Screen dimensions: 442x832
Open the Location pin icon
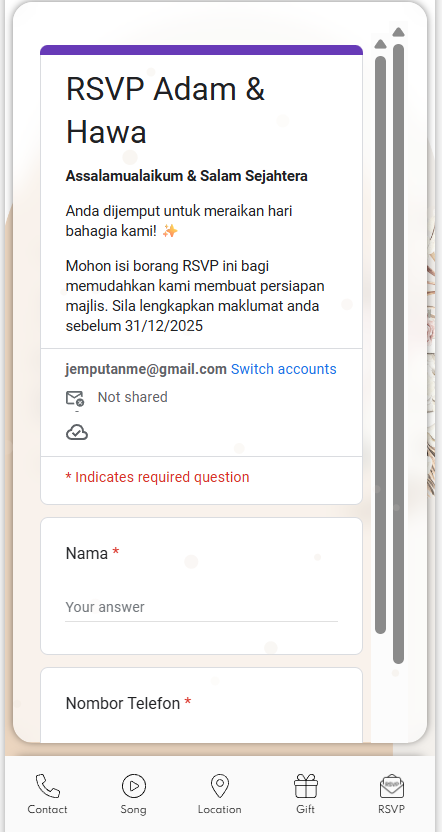[220, 786]
